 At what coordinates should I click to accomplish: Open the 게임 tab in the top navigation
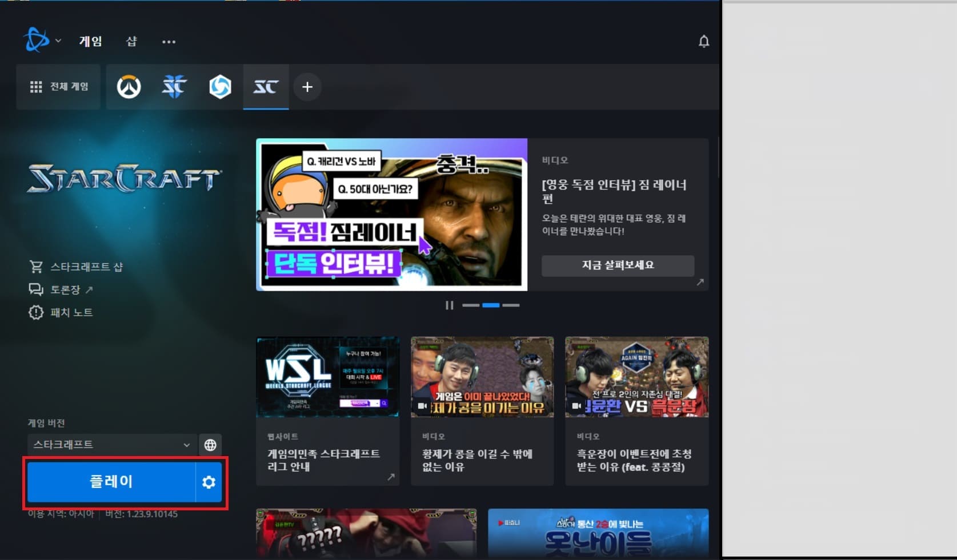(x=90, y=41)
